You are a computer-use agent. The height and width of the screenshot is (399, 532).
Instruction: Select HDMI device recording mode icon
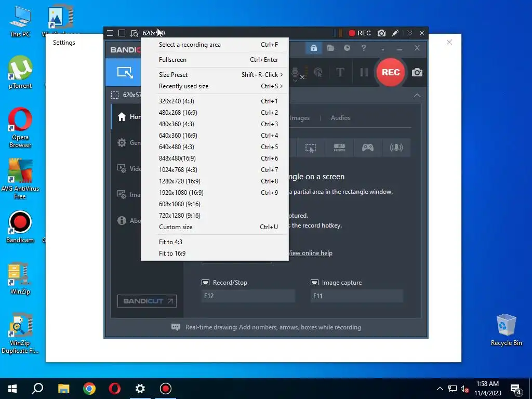pos(339,148)
